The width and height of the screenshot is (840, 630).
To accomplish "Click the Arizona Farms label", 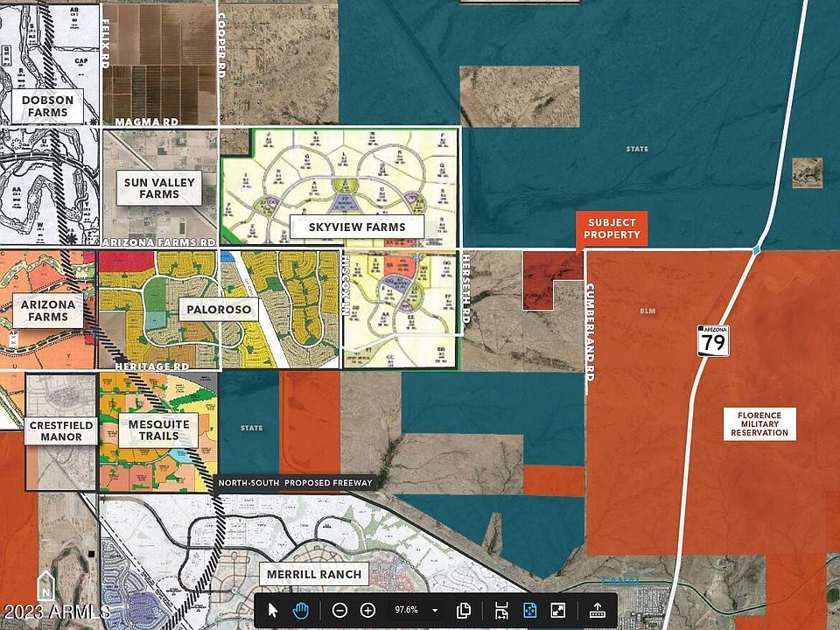I will [48, 311].
